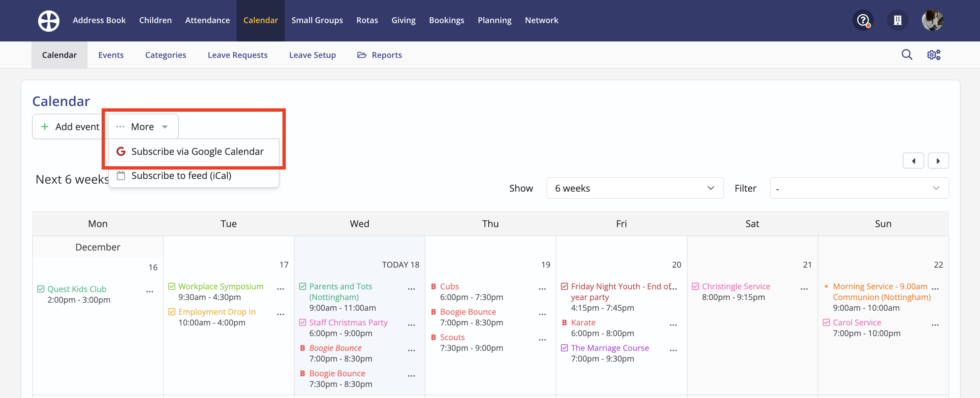Open the calendar settings gear icon

[934, 55]
